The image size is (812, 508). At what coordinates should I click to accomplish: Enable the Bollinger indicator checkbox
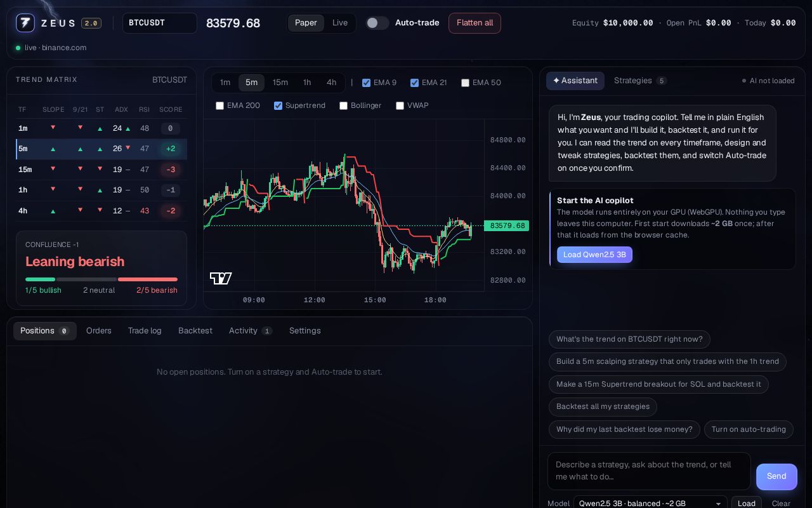click(x=343, y=105)
